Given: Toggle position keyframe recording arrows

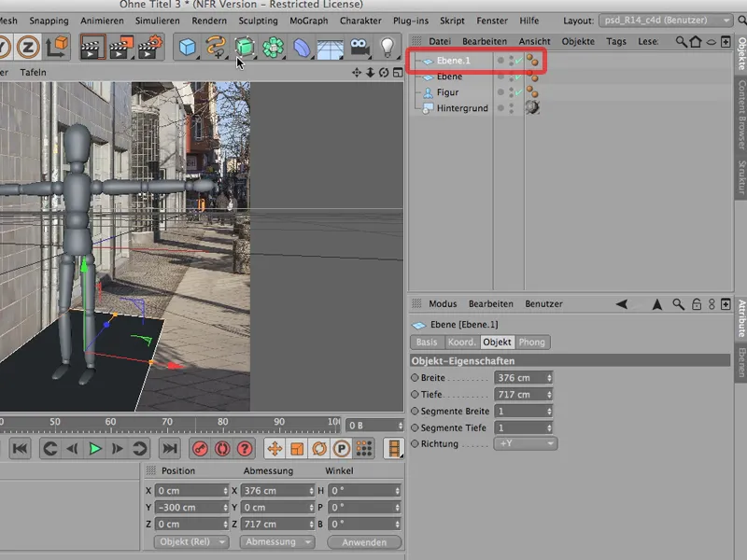Looking at the screenshot, I should coord(275,449).
